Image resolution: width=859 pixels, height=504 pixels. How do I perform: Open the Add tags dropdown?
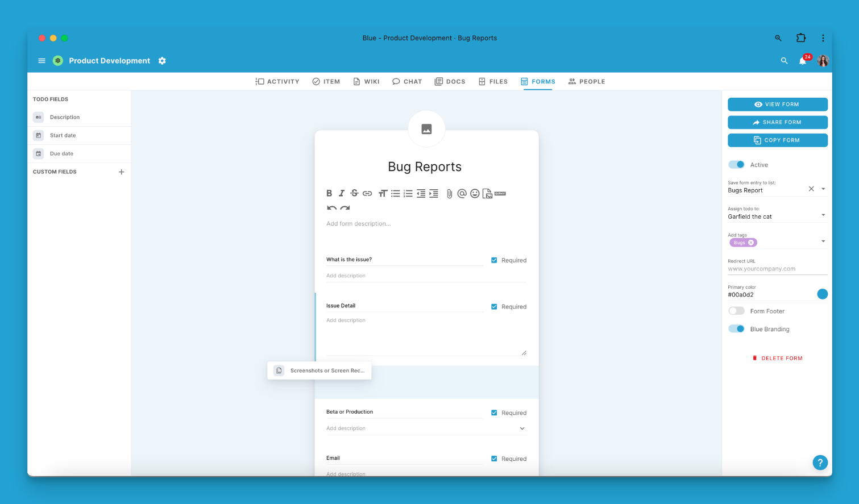[823, 241]
